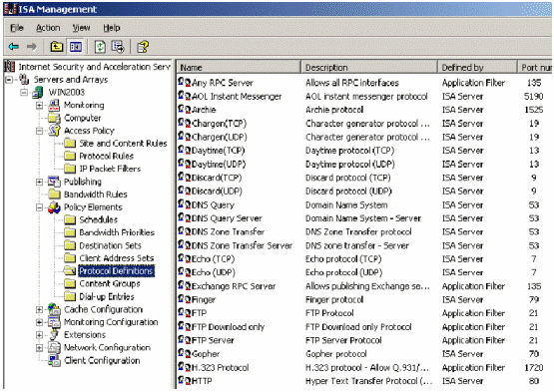
Task: Sort by the Defined by column header
Action: click(x=477, y=67)
